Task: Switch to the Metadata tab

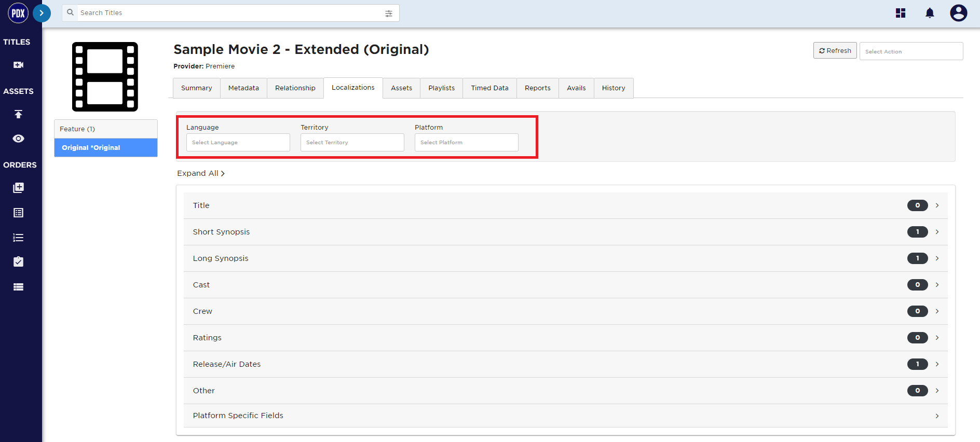Action: (243, 88)
